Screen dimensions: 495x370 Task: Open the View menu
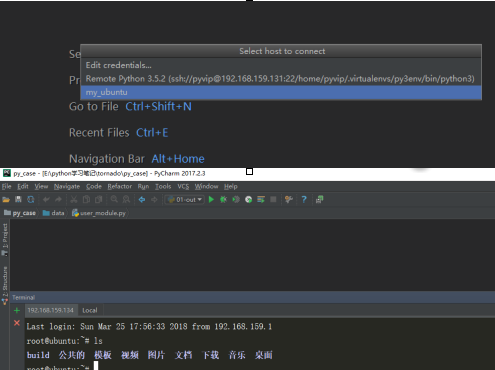41,186
